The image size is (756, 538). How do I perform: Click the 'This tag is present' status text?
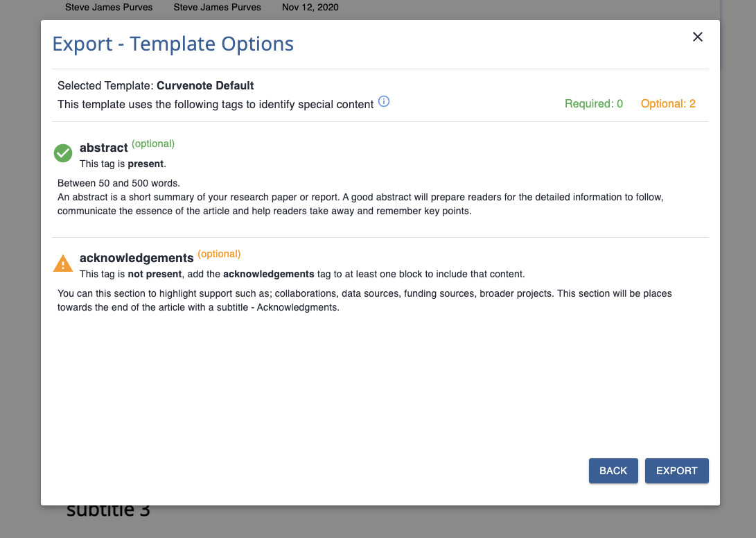tap(123, 164)
